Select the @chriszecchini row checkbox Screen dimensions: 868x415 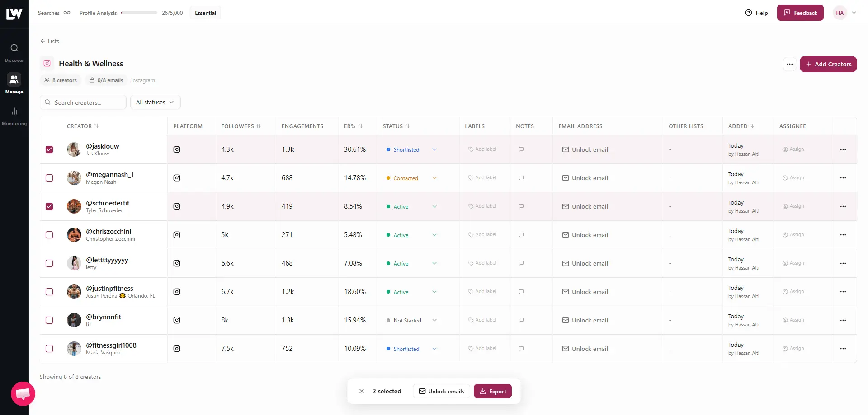[49, 235]
